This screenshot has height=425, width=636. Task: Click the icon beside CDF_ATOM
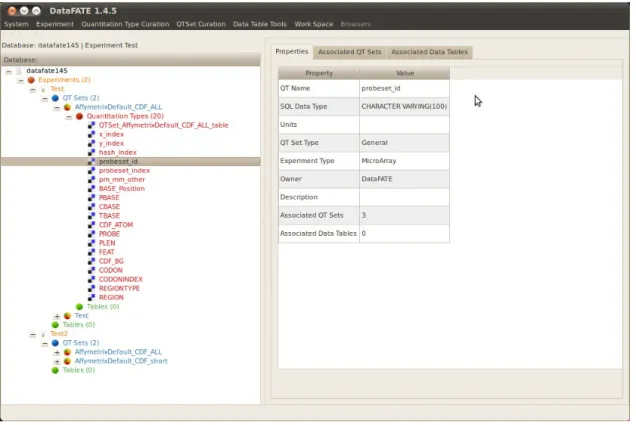92,225
